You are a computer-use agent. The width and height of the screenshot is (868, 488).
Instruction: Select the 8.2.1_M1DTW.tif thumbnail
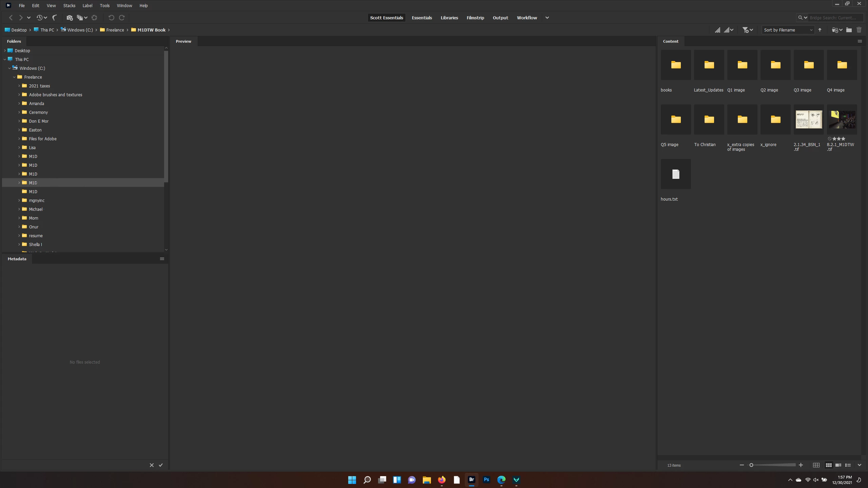pyautogui.click(x=842, y=120)
